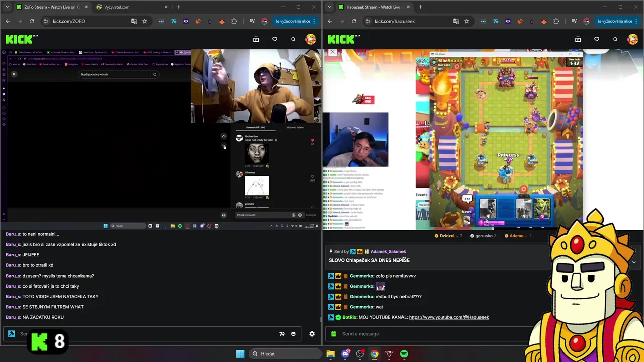Bookmark the kick.com/haouseek page with star

pos(467,21)
